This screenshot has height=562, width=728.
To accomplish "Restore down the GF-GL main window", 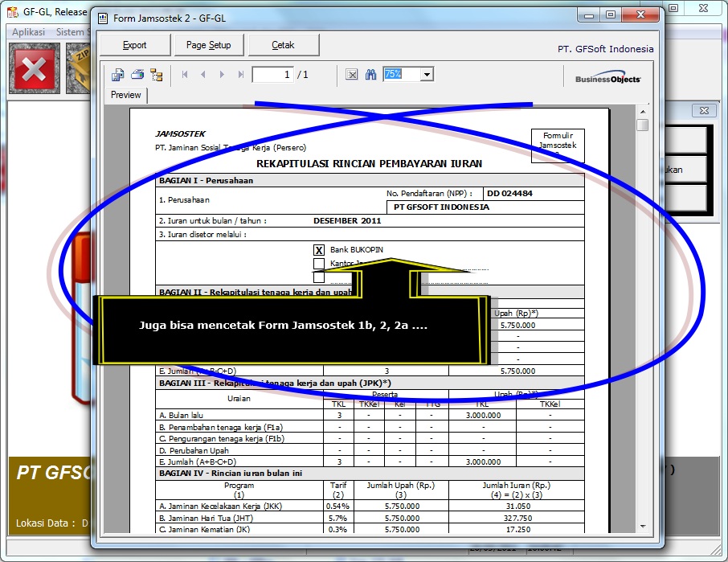I will 673,8.
